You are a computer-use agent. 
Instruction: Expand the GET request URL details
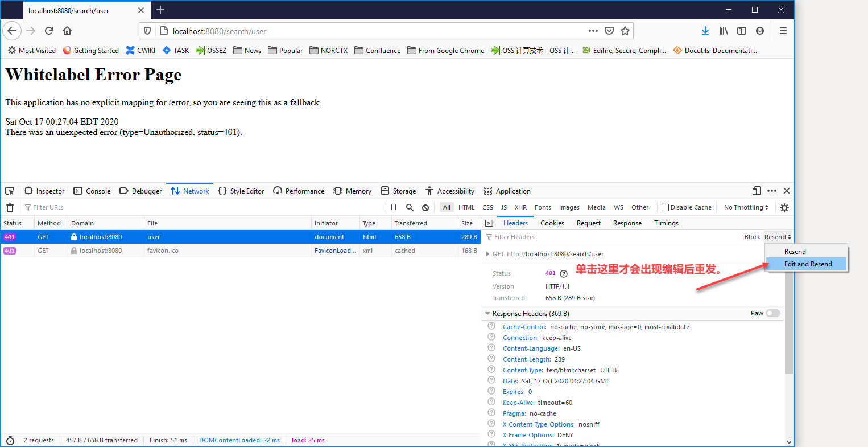pyautogui.click(x=487, y=254)
